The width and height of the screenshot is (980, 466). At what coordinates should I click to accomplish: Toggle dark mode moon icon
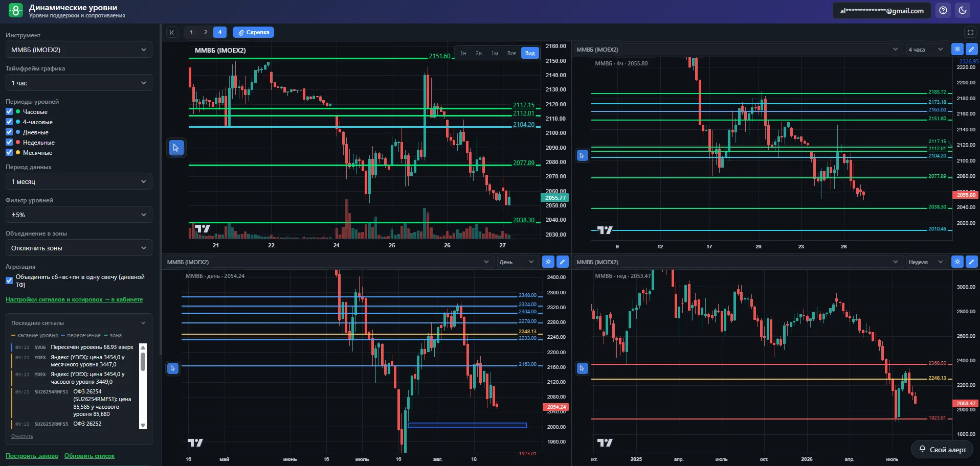tap(963, 10)
